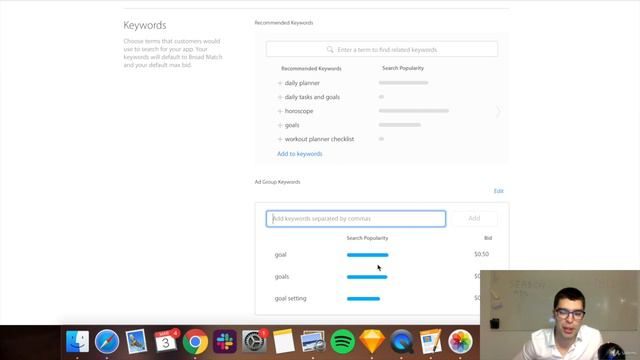Open System Preferences from the Dock
Viewport: 640px width, 360px height.
[254, 341]
